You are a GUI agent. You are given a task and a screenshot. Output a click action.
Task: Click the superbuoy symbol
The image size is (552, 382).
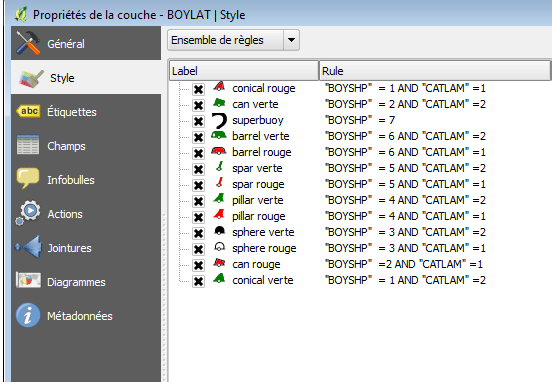(219, 120)
